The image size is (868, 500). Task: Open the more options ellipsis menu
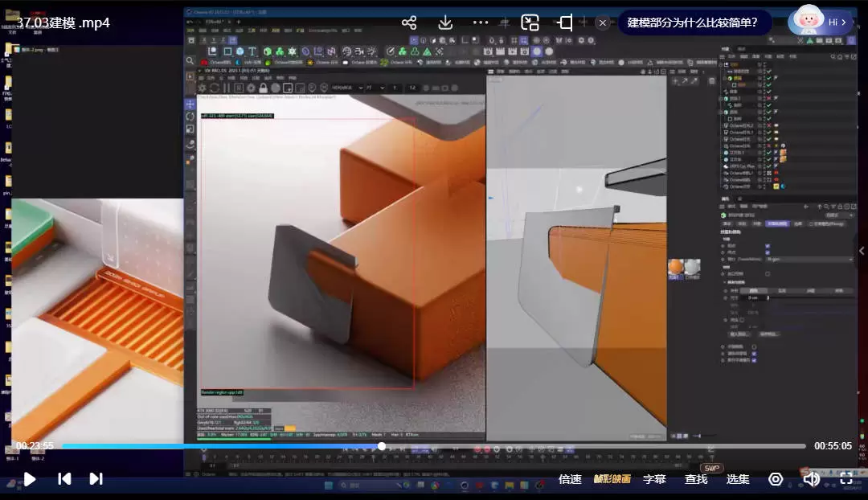481,23
